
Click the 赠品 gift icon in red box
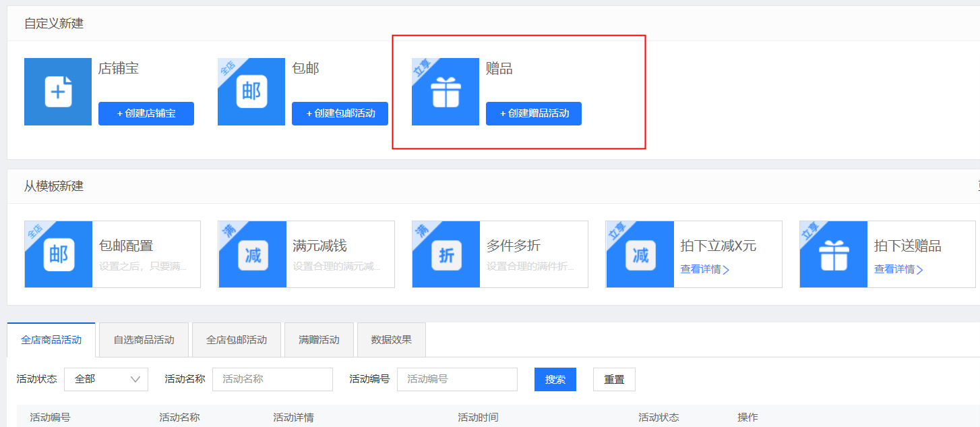click(x=445, y=91)
